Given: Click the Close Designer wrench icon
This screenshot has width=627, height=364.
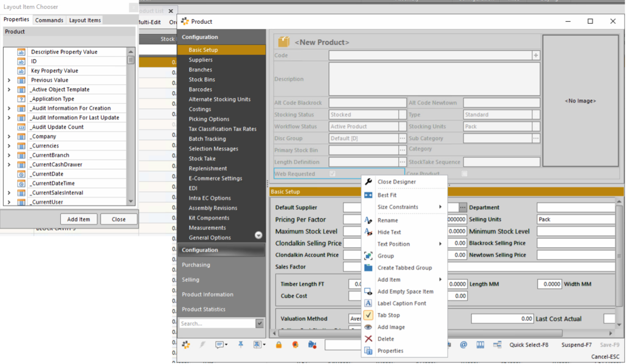Looking at the screenshot, I should pyautogui.click(x=368, y=182).
